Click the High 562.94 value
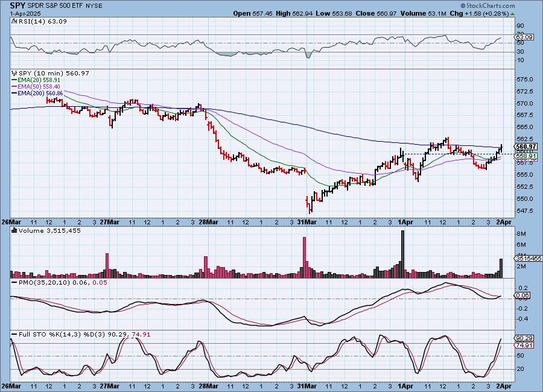The height and width of the screenshot is (392, 543). (294, 13)
